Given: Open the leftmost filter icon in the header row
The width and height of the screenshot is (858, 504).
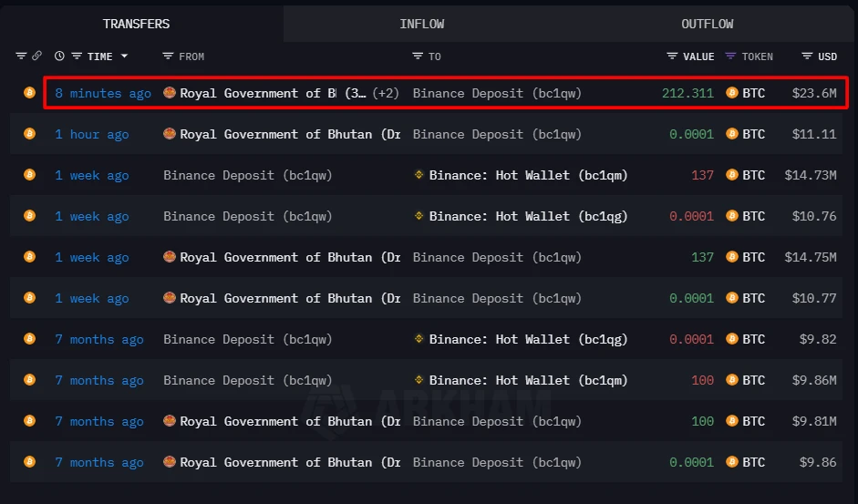Looking at the screenshot, I should [22, 57].
